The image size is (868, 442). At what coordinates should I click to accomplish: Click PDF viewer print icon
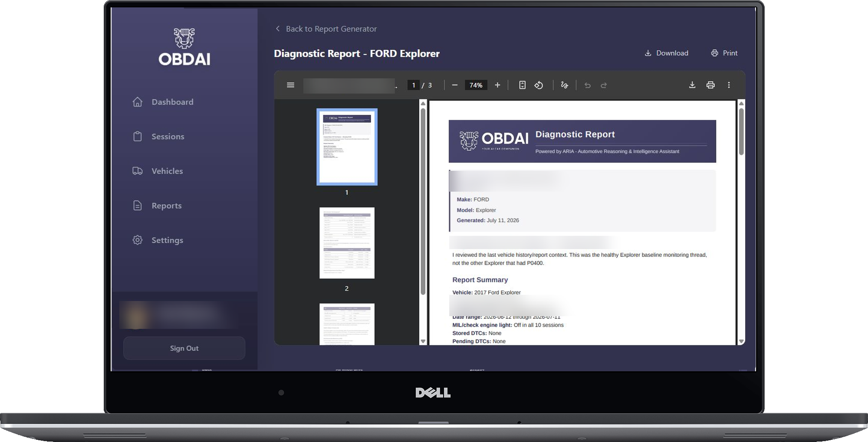(710, 85)
